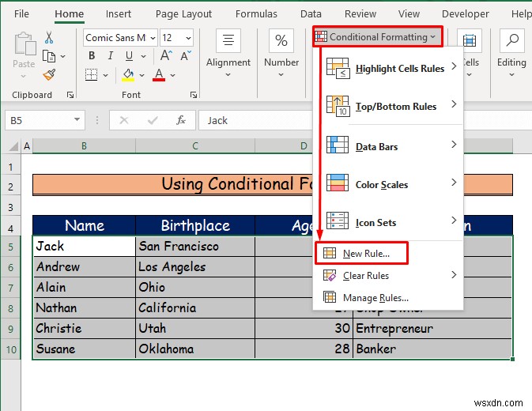Expand the Fill Color palette arrow
532x411 pixels.
(141, 75)
